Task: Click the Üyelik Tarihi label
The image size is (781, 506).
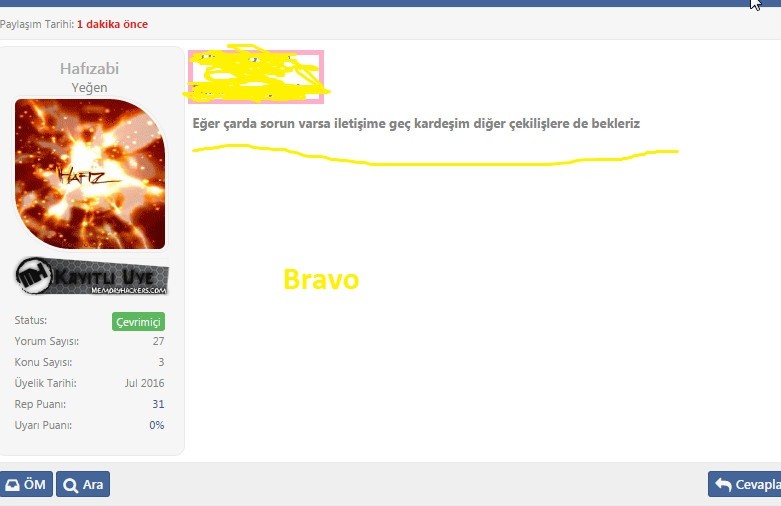Action: click(46, 383)
